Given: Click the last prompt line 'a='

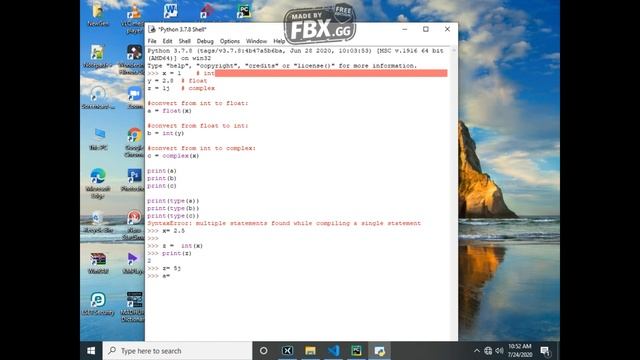Looking at the screenshot, I should 159,276.
